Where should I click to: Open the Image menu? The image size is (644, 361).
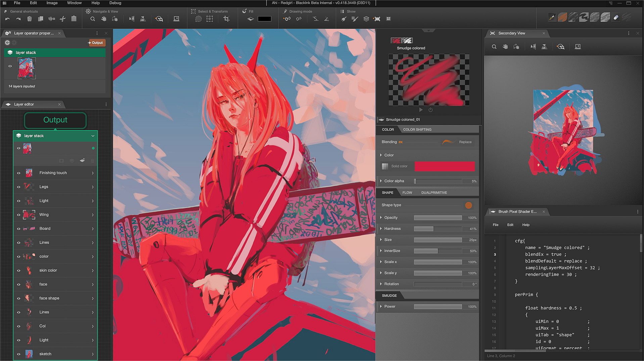(52, 3)
